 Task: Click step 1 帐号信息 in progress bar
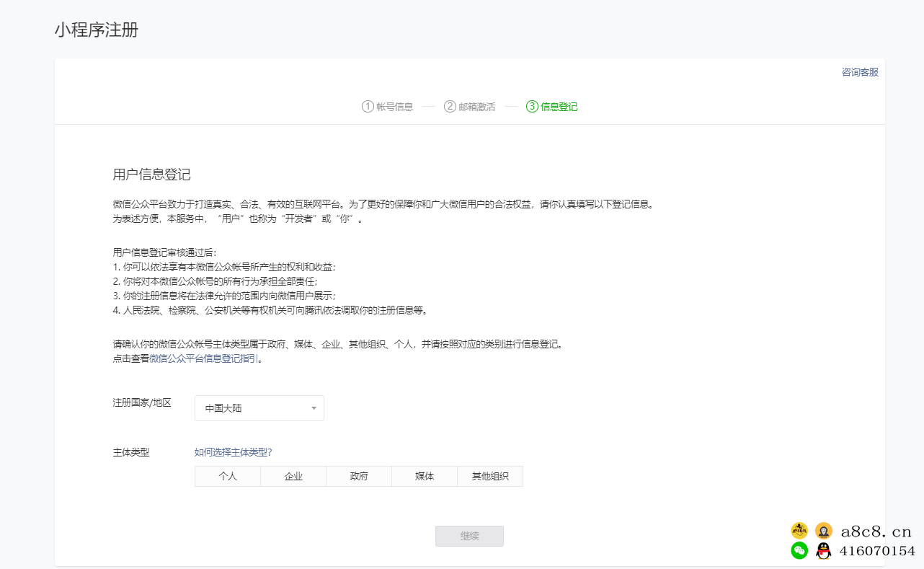[387, 107]
